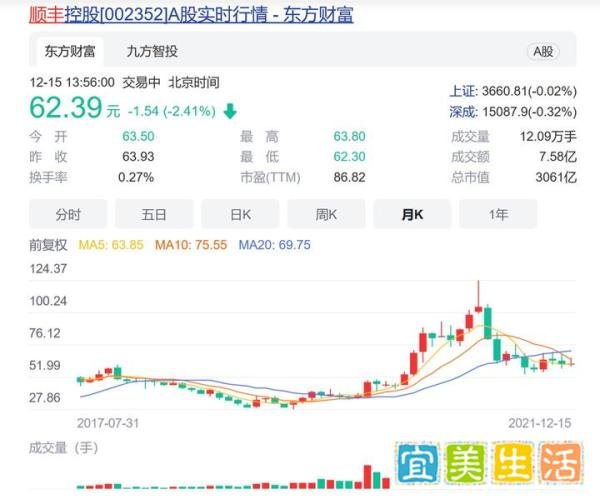Viewport: 600px width, 499px height.
Task: Select the 周K chart tab
Action: (x=326, y=214)
